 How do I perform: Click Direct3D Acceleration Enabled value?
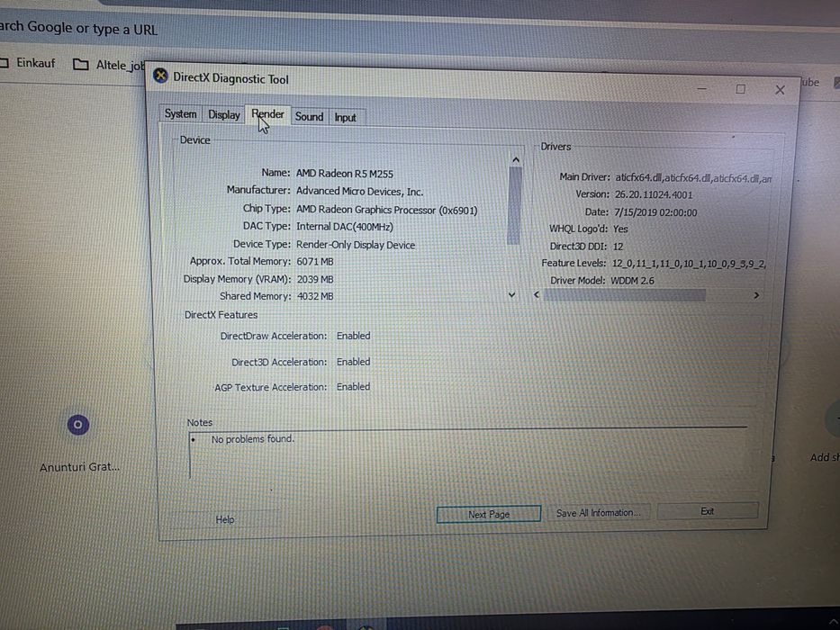click(353, 362)
